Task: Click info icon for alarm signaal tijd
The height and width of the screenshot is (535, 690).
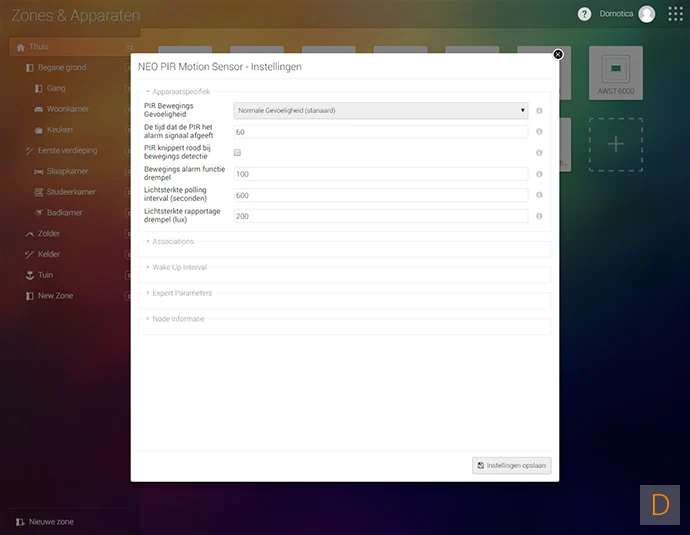Action: coord(539,132)
